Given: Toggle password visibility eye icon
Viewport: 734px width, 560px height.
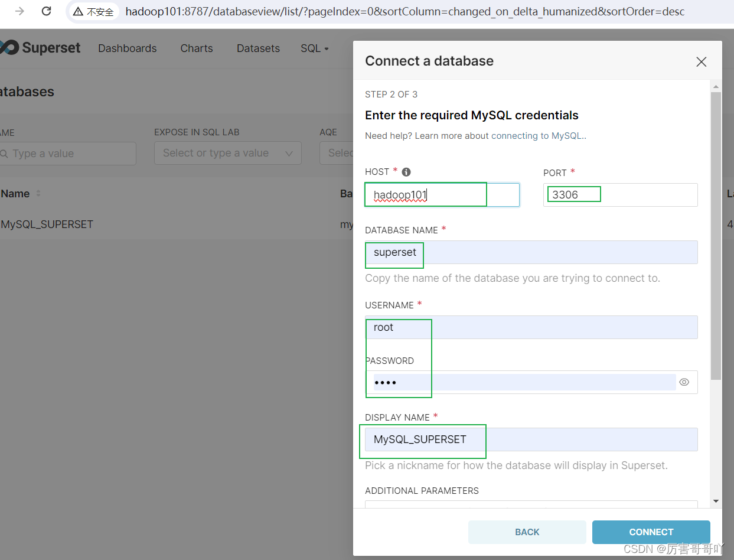Looking at the screenshot, I should click(684, 382).
